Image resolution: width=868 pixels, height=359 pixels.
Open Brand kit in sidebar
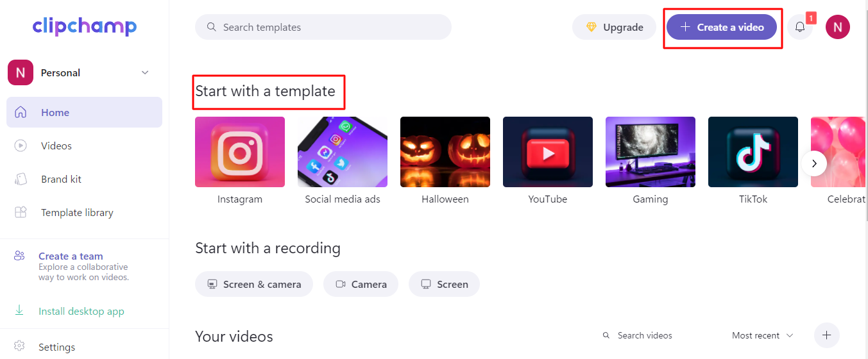84,179
